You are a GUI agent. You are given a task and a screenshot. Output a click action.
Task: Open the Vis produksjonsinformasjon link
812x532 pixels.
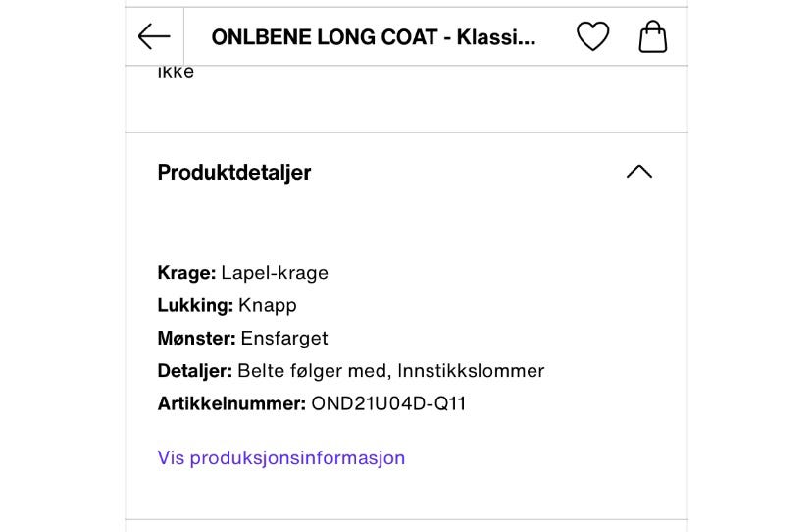[280, 457]
